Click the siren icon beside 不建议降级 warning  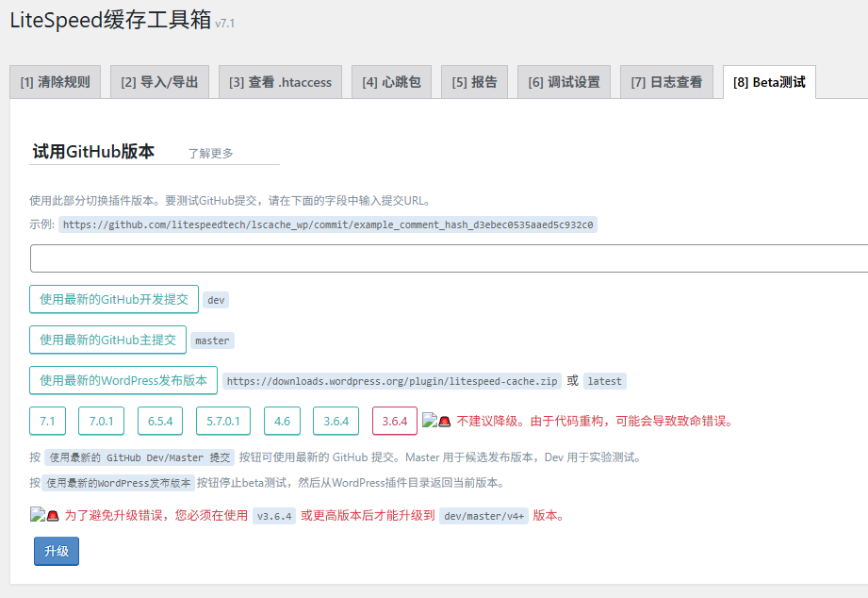[x=445, y=422]
